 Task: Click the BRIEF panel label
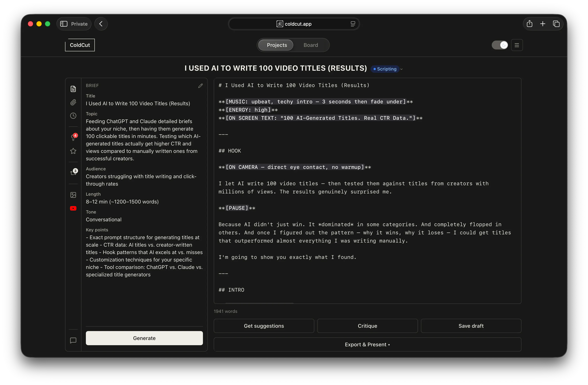92,86
